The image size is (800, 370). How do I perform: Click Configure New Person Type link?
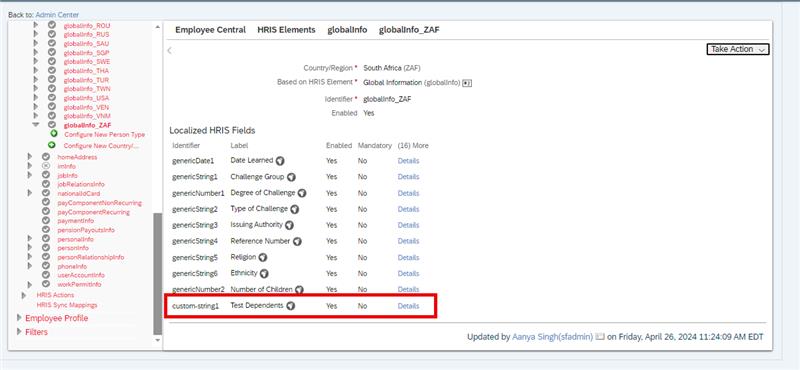coord(105,135)
